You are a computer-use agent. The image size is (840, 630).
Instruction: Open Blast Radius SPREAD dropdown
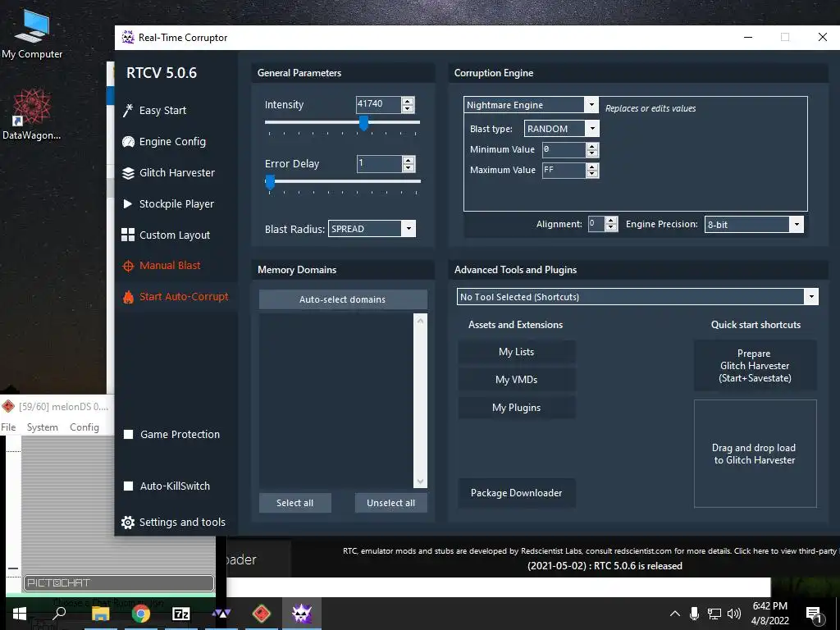pyautogui.click(x=409, y=229)
